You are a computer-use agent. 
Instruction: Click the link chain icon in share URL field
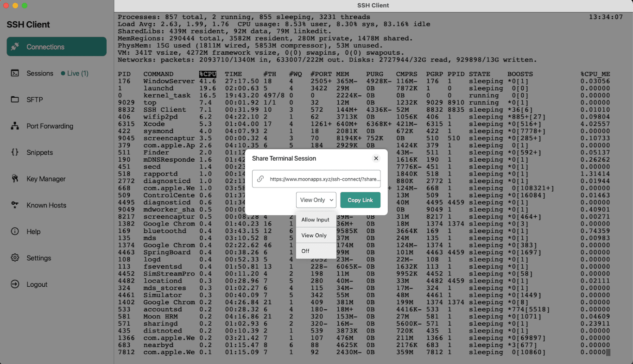260,179
